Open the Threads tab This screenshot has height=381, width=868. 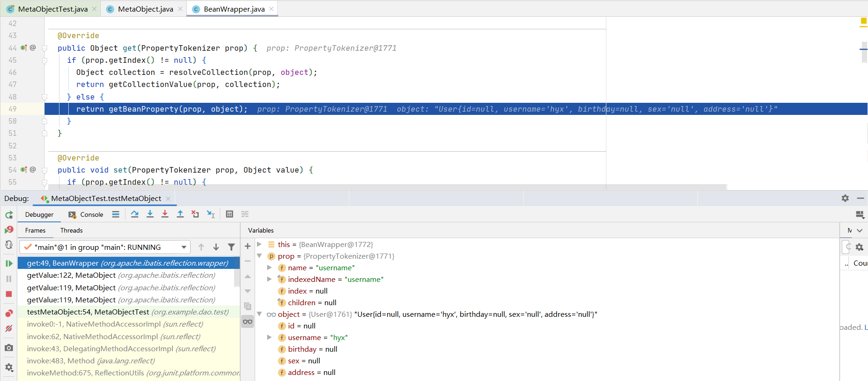(72, 230)
